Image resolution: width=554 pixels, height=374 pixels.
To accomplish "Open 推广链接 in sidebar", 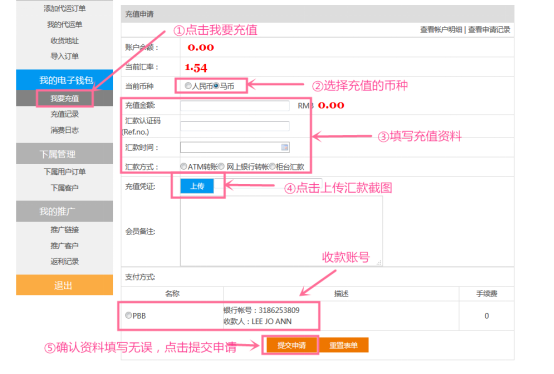I will coord(65,230).
